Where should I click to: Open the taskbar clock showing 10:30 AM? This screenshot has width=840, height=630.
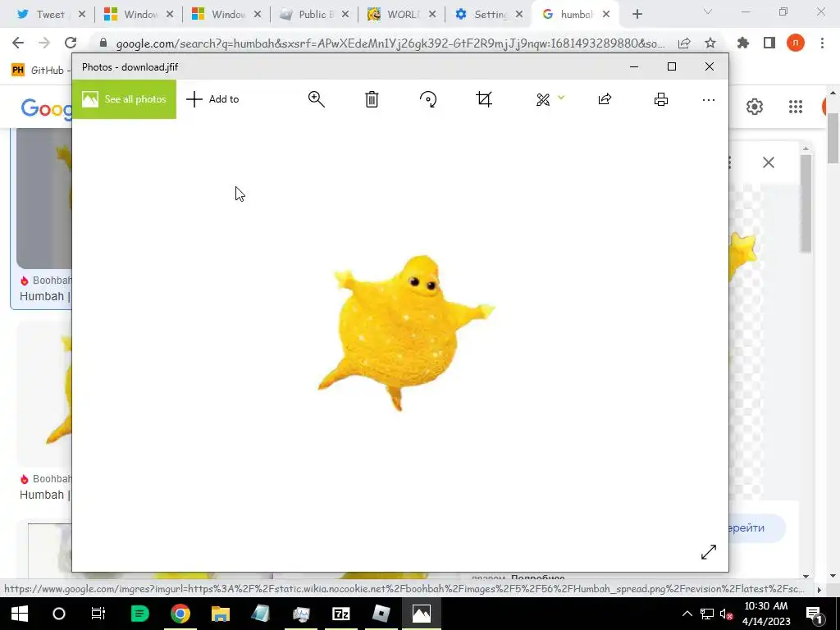[766, 614]
